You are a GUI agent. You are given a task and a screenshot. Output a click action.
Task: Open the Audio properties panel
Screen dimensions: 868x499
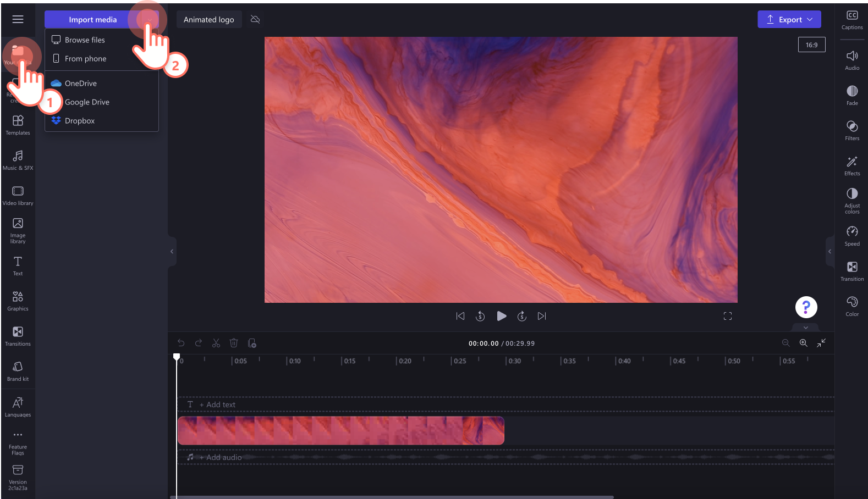tap(852, 60)
